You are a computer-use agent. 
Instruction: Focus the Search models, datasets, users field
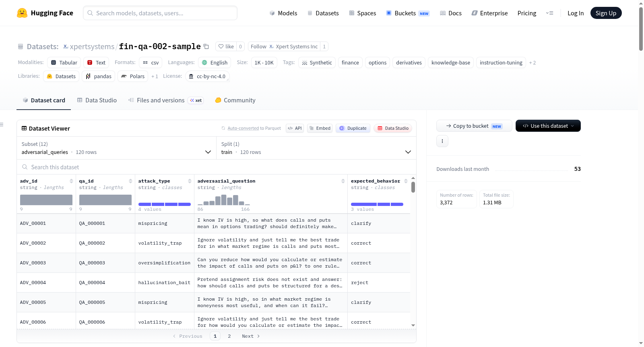(x=160, y=13)
